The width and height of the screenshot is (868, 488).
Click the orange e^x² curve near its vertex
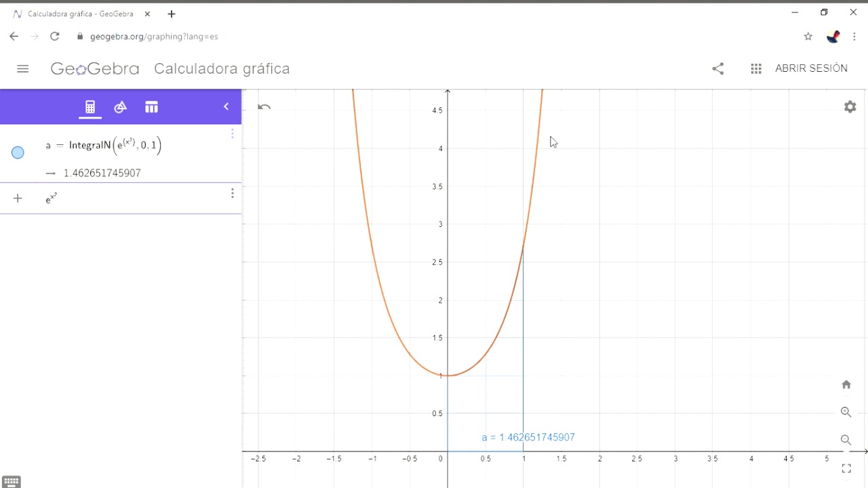pos(449,375)
